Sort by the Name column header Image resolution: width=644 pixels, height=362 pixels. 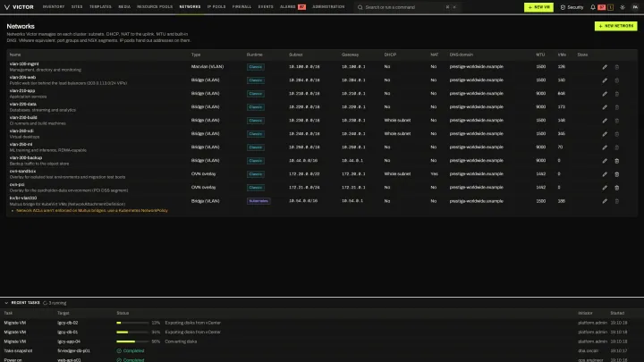click(15, 55)
